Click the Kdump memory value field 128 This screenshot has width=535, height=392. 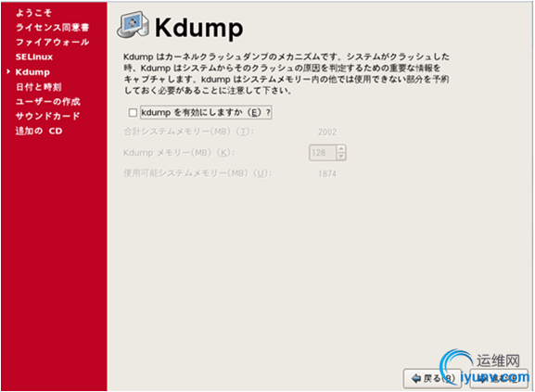tap(323, 153)
